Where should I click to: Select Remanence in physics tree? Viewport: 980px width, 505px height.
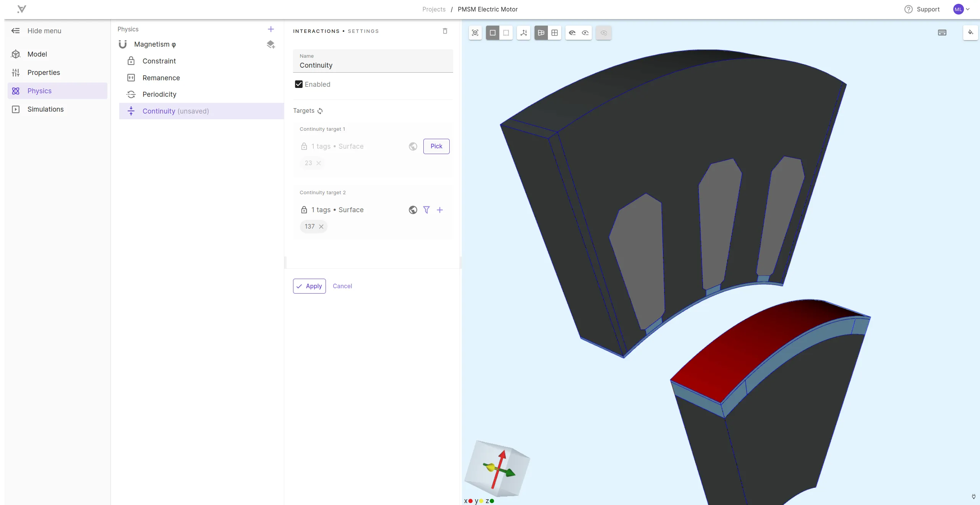(201, 78)
